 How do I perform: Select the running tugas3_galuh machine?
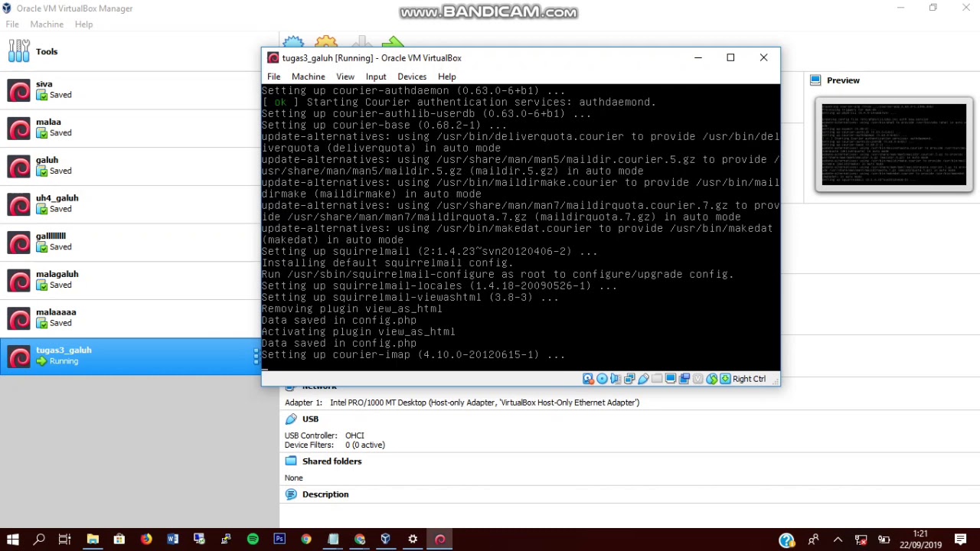point(130,356)
